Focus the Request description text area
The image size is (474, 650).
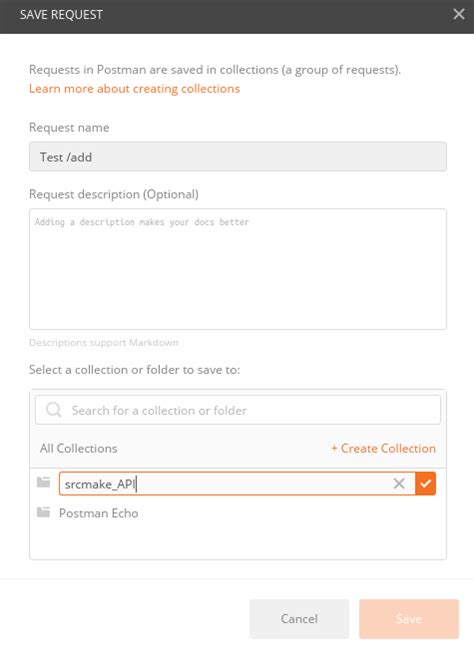coord(238,269)
